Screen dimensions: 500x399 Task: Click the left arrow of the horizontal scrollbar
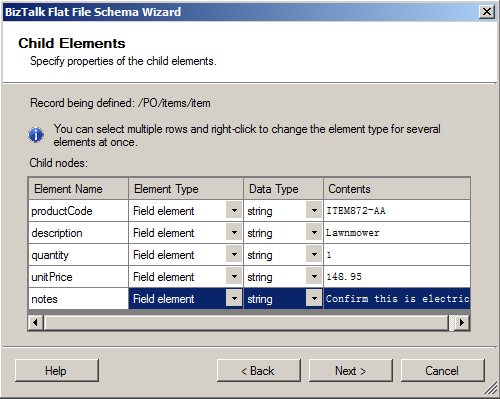(x=35, y=322)
